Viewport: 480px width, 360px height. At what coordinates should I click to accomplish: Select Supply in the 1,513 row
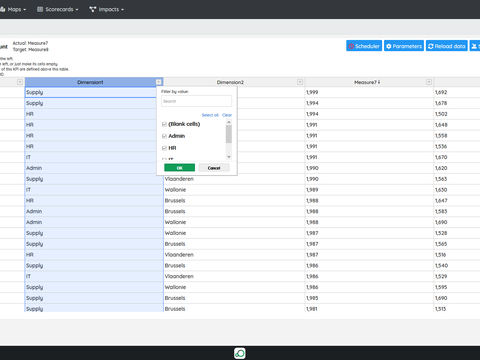point(94,309)
